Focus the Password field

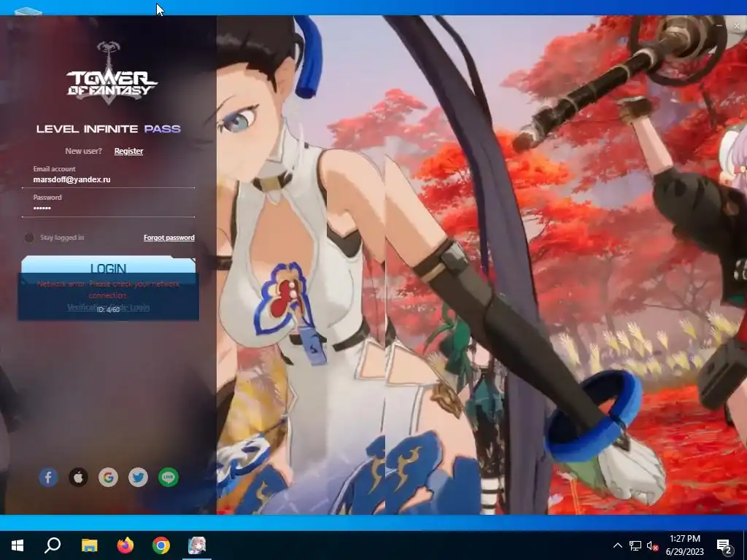pyautogui.click(x=108, y=208)
